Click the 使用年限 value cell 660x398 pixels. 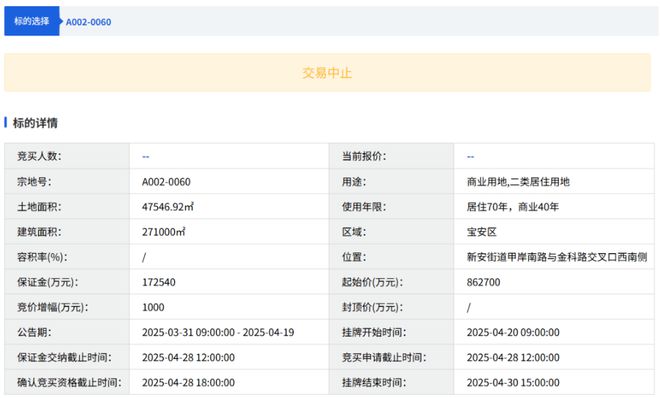[x=513, y=207]
